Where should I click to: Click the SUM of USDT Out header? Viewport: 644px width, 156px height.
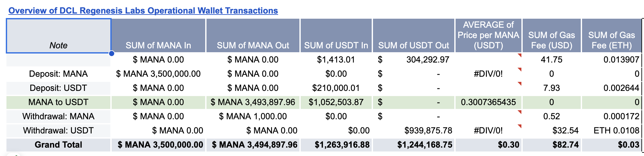pyautogui.click(x=413, y=36)
